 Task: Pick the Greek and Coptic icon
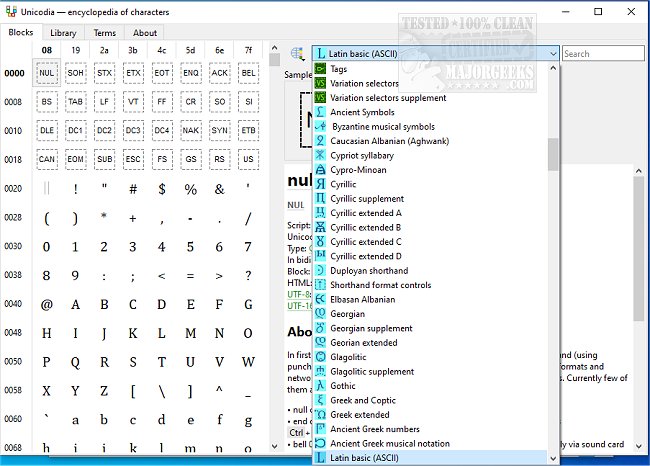(320, 400)
